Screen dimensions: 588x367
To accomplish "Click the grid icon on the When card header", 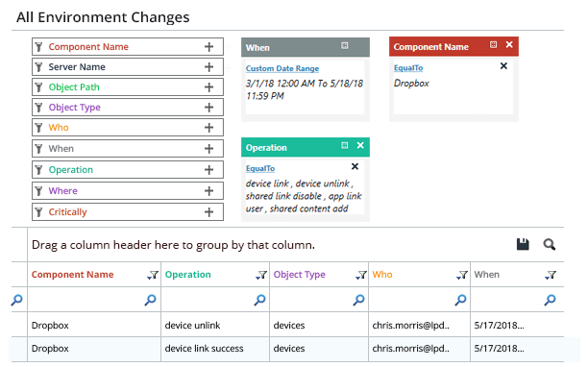I will (x=345, y=45).
